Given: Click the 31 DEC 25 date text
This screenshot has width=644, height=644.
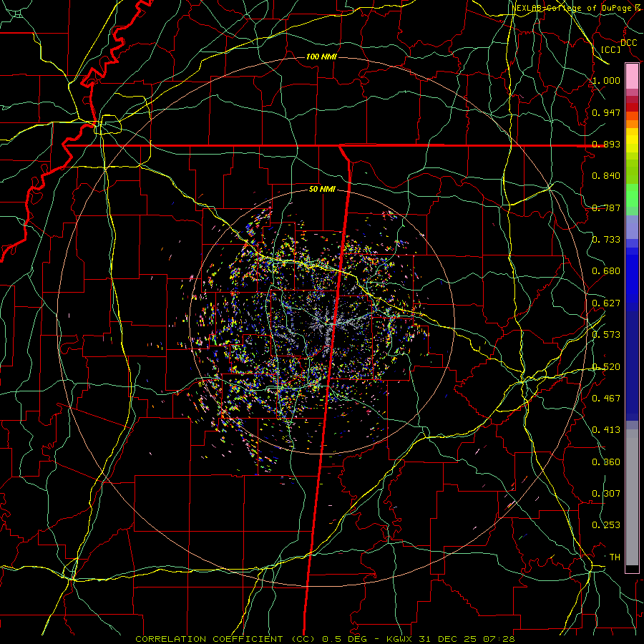Looking at the screenshot, I should point(449,639).
